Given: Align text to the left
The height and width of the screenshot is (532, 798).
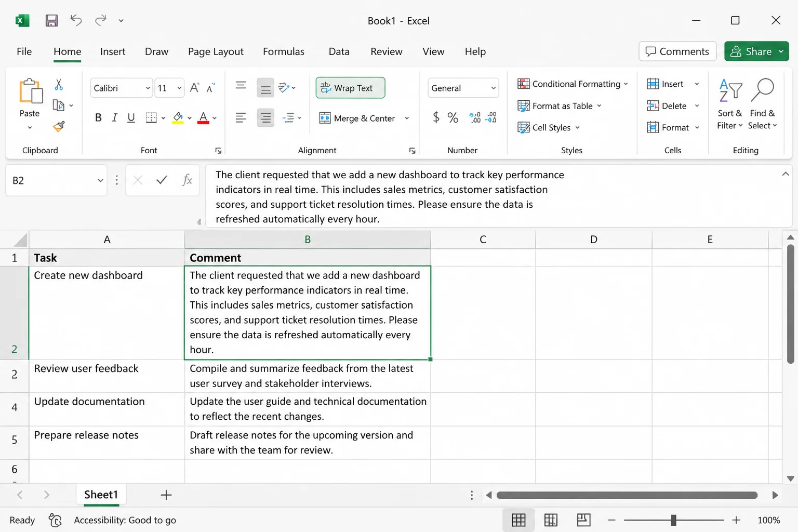Looking at the screenshot, I should click(x=241, y=118).
